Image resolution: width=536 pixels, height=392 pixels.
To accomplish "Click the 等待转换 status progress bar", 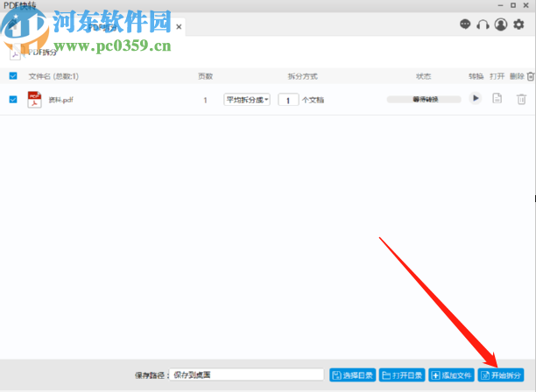I will pos(424,100).
